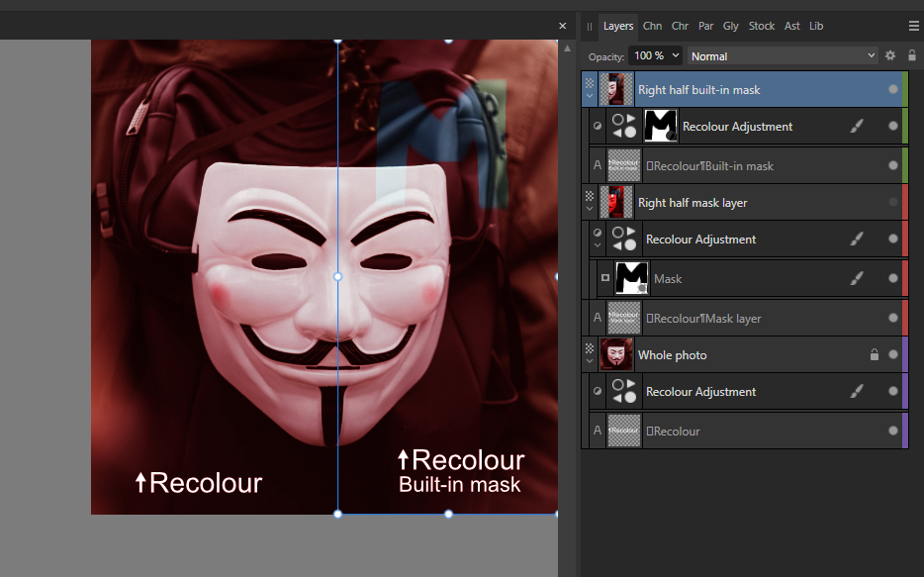This screenshot has width=924, height=577.
Task: Click the group icon on the Whole photo row
Action: 590,348
